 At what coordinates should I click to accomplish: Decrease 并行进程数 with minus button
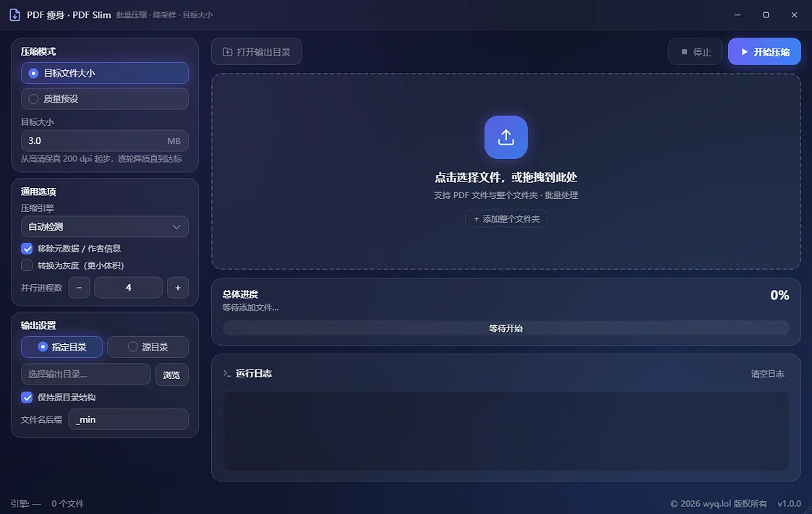[80, 287]
